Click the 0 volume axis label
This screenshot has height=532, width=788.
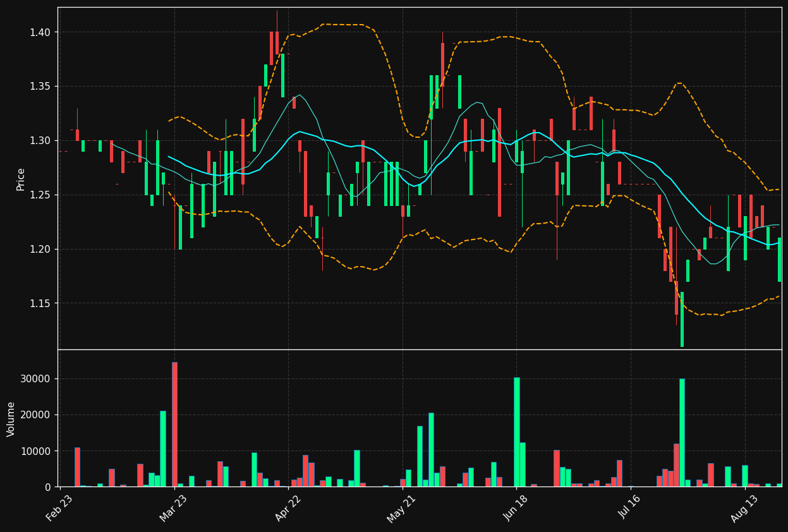point(49,487)
